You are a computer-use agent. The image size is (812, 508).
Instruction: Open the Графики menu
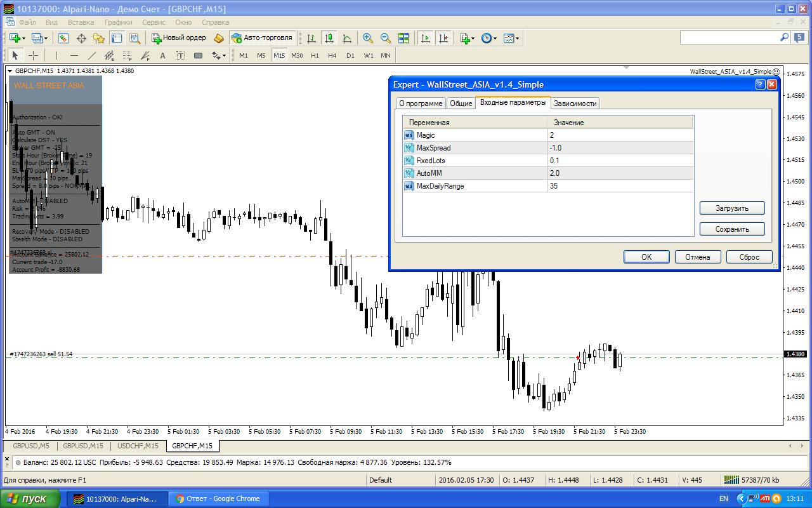pos(119,22)
